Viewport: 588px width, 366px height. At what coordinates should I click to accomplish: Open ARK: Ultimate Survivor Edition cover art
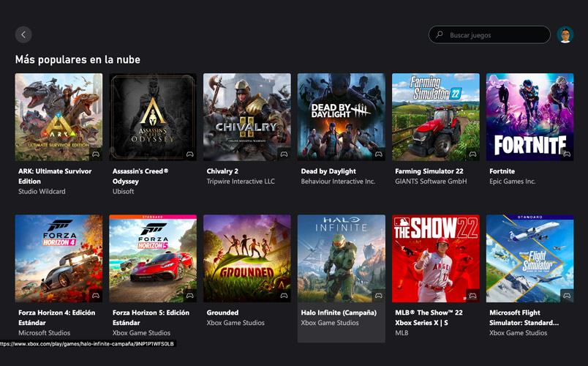(x=59, y=116)
